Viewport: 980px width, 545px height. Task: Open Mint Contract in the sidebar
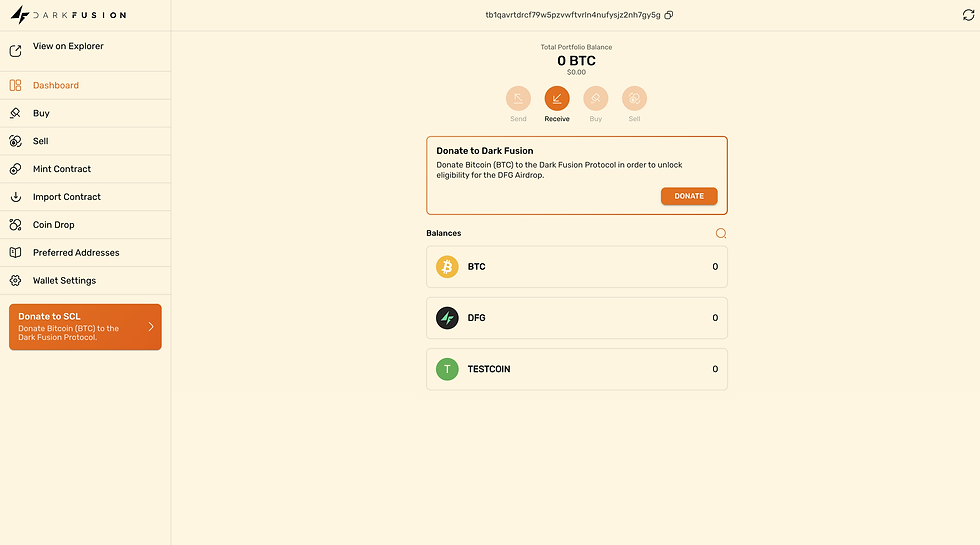pyautogui.click(x=62, y=169)
